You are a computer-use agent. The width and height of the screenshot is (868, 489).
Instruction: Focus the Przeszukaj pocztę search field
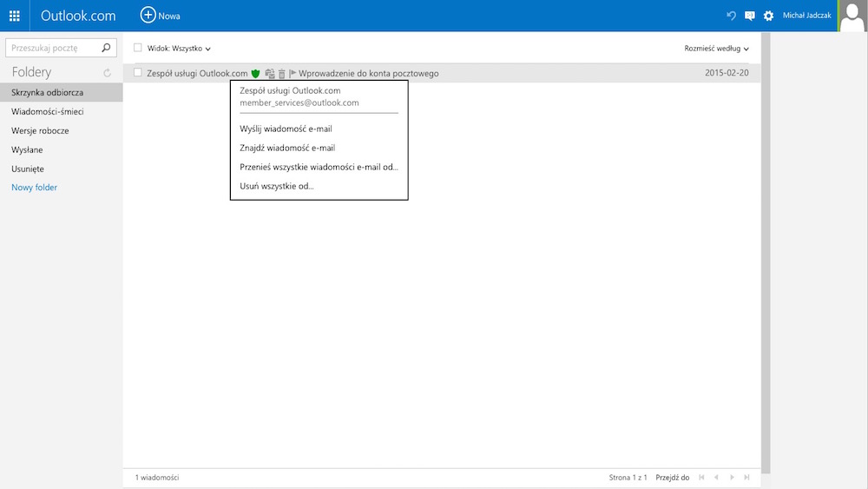click(54, 48)
